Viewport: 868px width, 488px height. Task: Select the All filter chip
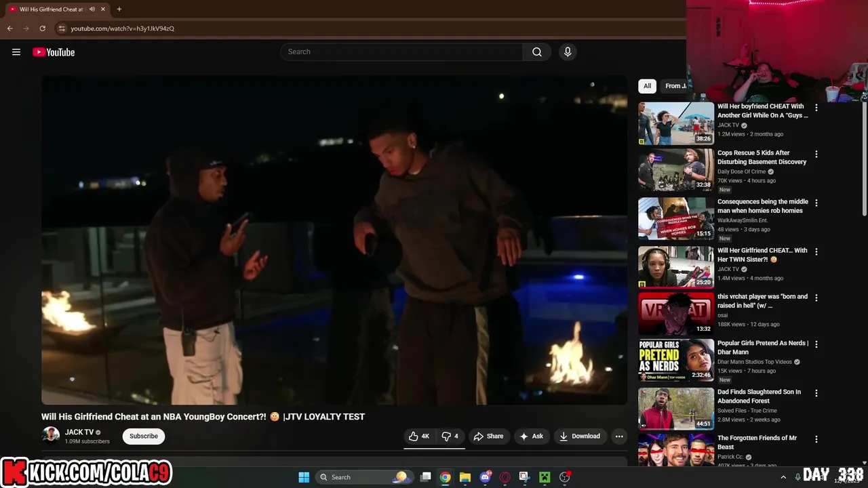[x=647, y=86]
